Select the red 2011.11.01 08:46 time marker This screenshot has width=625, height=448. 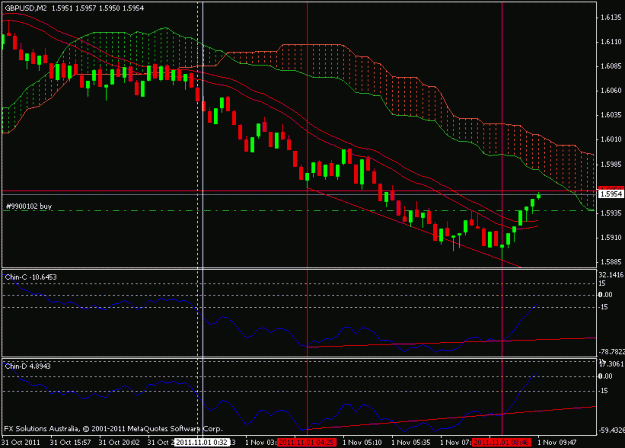click(501, 442)
